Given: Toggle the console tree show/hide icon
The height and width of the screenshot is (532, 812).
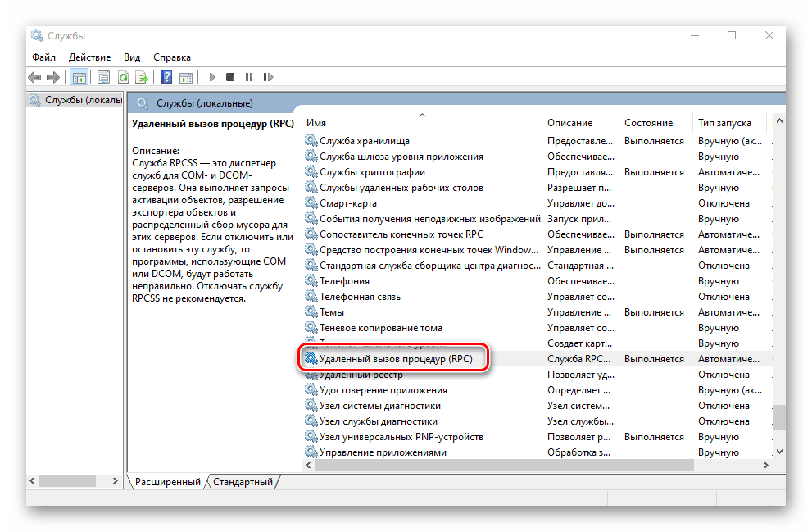Looking at the screenshot, I should point(79,78).
